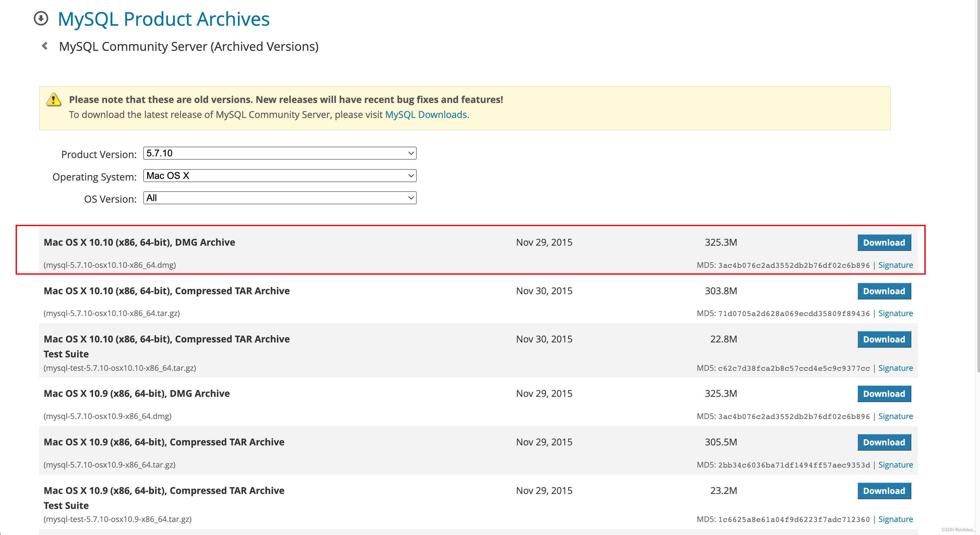
Task: Click the MySQL Community Server (Archived Versions) title
Action: [189, 47]
